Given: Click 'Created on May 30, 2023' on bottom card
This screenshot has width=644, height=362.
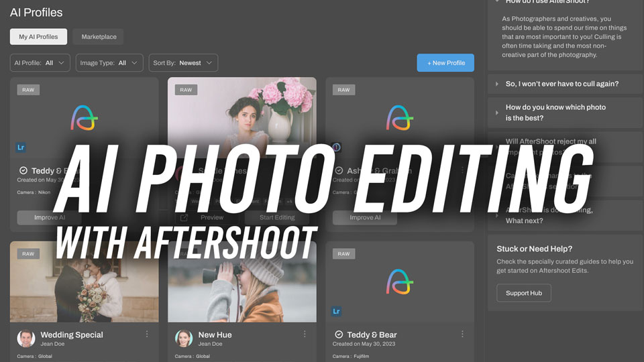Looking at the screenshot, I should pyautogui.click(x=364, y=344).
